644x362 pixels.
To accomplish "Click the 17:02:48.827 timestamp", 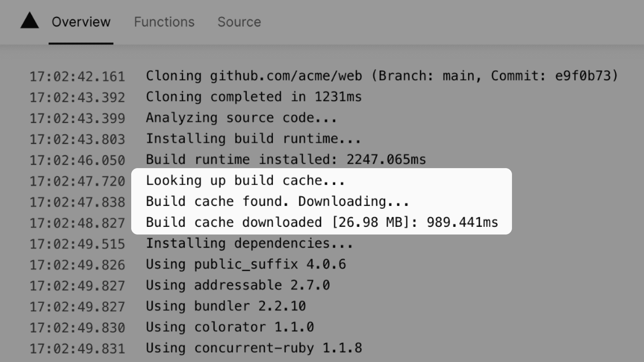I will pos(77,223).
